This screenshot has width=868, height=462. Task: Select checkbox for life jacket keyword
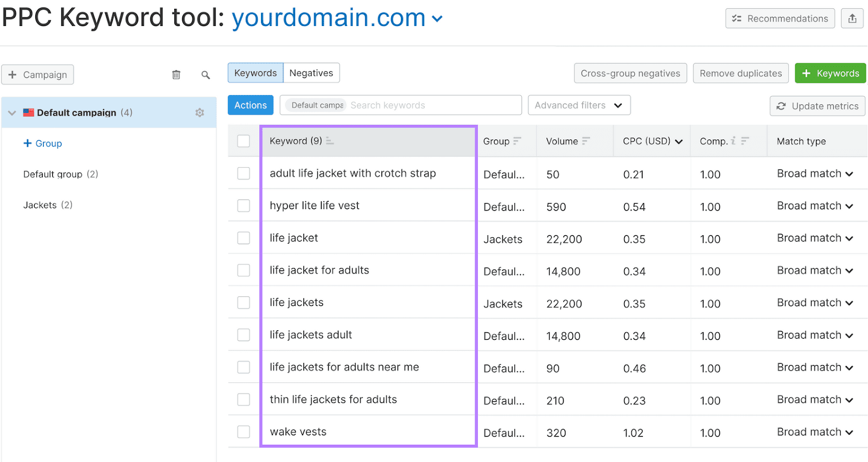(x=244, y=238)
